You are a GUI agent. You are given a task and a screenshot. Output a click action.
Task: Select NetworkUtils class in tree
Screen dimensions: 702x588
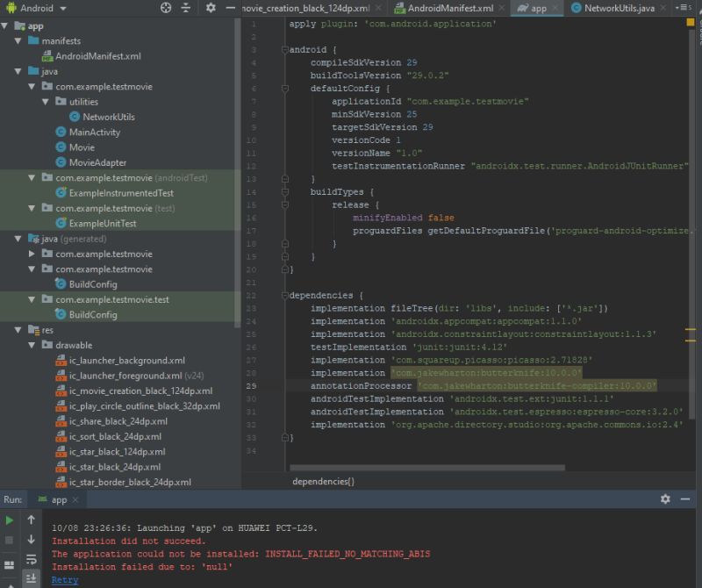pyautogui.click(x=102, y=118)
